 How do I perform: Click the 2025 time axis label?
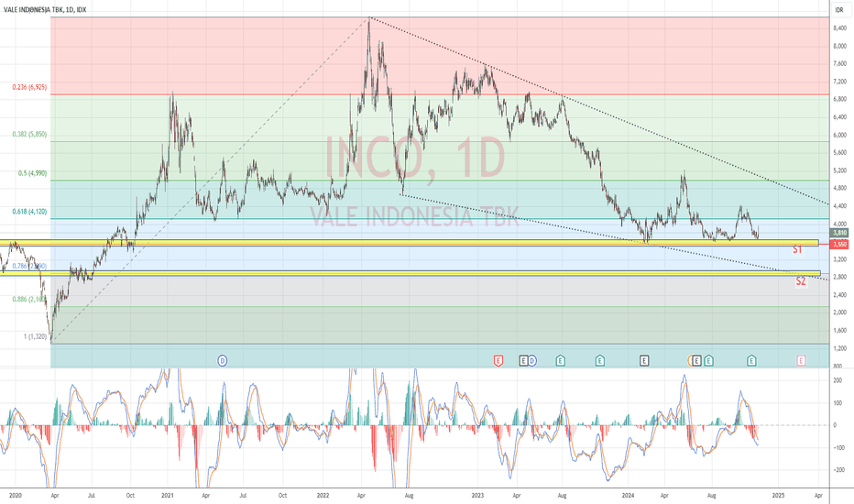pyautogui.click(x=778, y=495)
